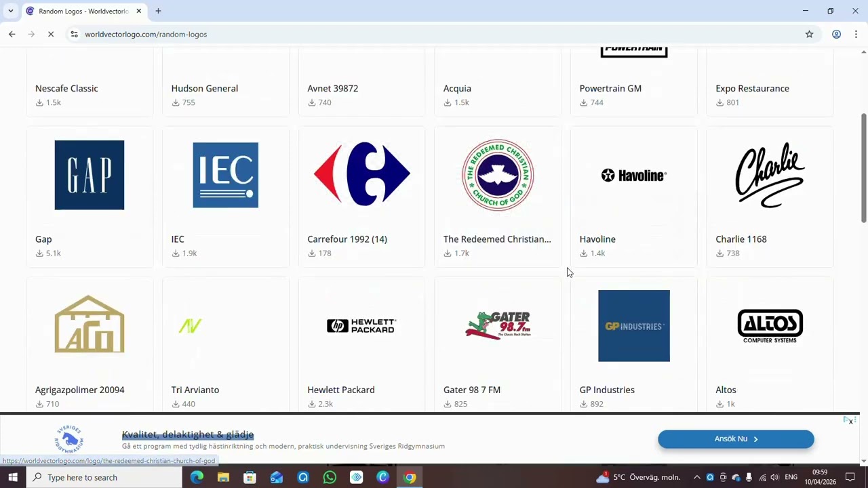Open the Chrome three-dot menu
Image resolution: width=868 pixels, height=488 pixels.
tap(856, 34)
